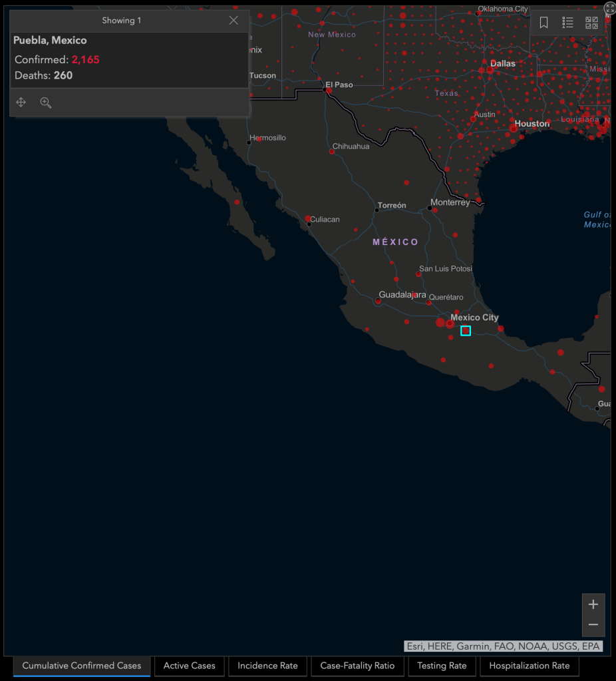Open the basemap gallery grid icon
The width and height of the screenshot is (616, 681).
591,23
